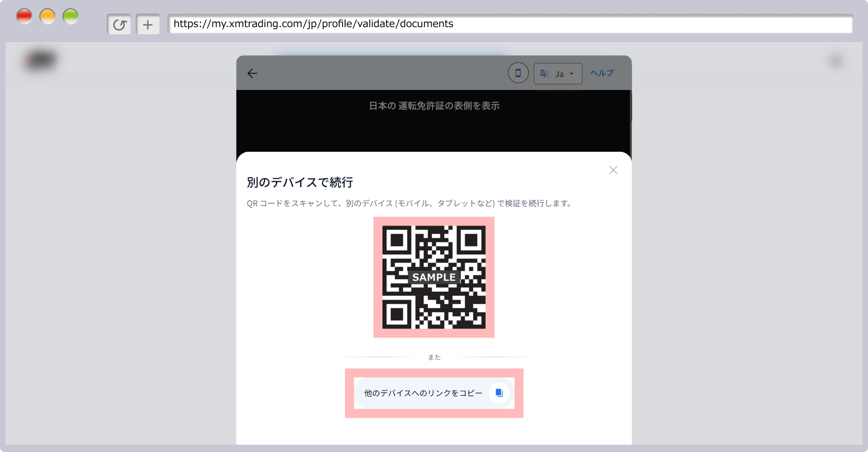Viewport: 868px width, 452px height.
Task: Click the mobile device icon button
Action: [x=518, y=73]
